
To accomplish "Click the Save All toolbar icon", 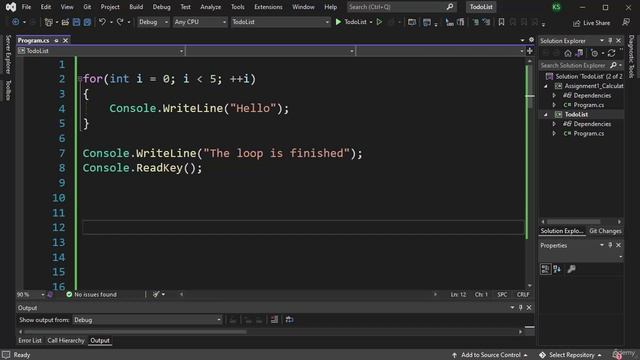I will (87, 22).
